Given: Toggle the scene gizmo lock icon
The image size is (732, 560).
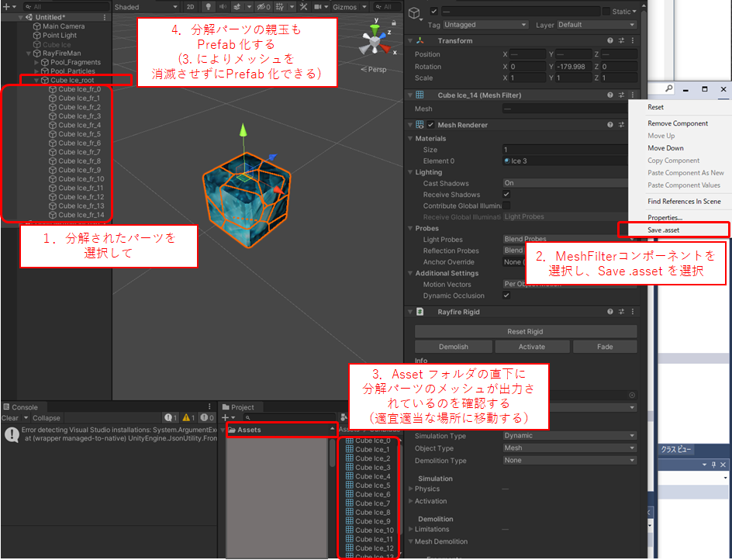Looking at the screenshot, I should (394, 22).
